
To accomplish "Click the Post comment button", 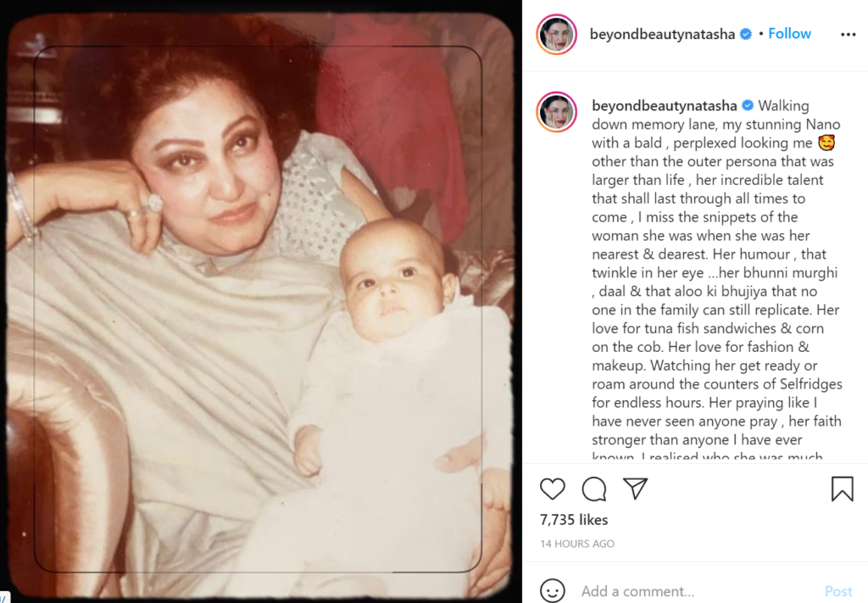I will coord(838,591).
